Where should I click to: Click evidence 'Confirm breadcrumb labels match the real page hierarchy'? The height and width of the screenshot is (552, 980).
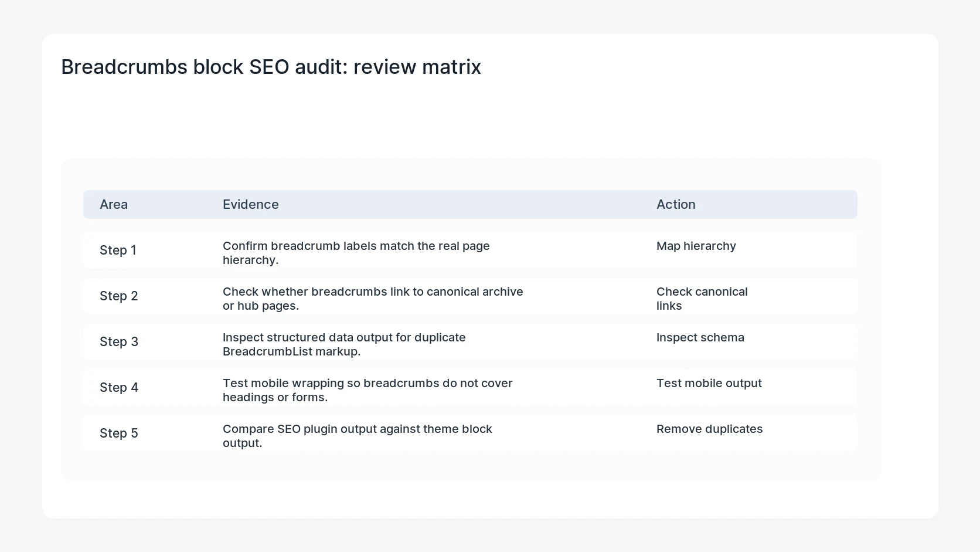pos(356,253)
